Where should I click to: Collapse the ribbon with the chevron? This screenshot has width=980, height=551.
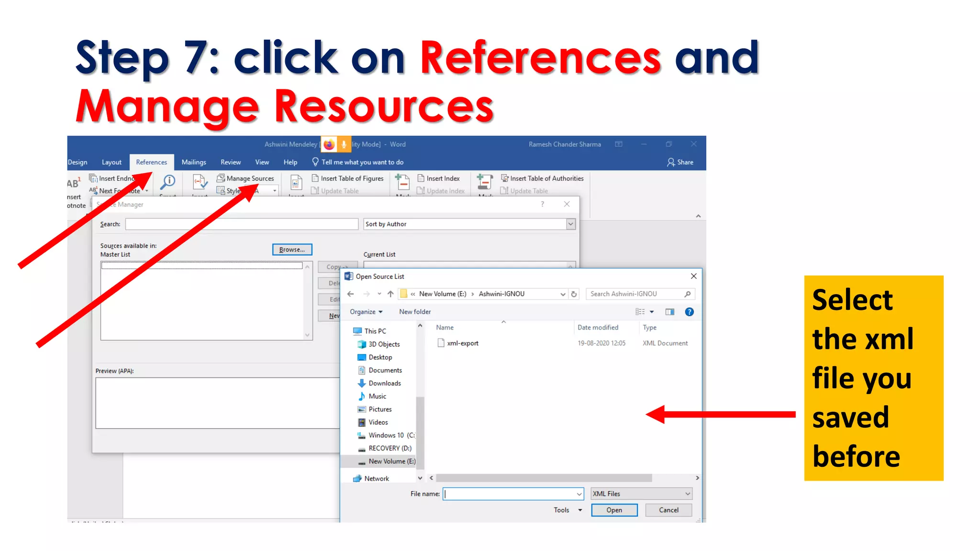698,216
